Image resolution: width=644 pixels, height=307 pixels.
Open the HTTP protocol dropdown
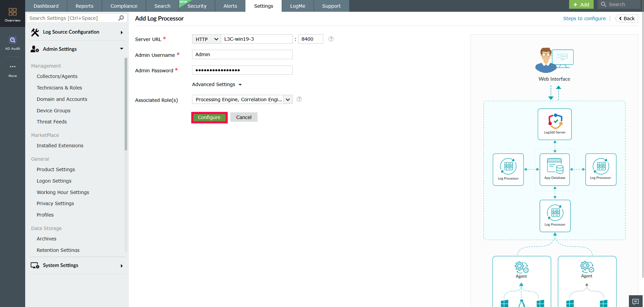pos(206,39)
